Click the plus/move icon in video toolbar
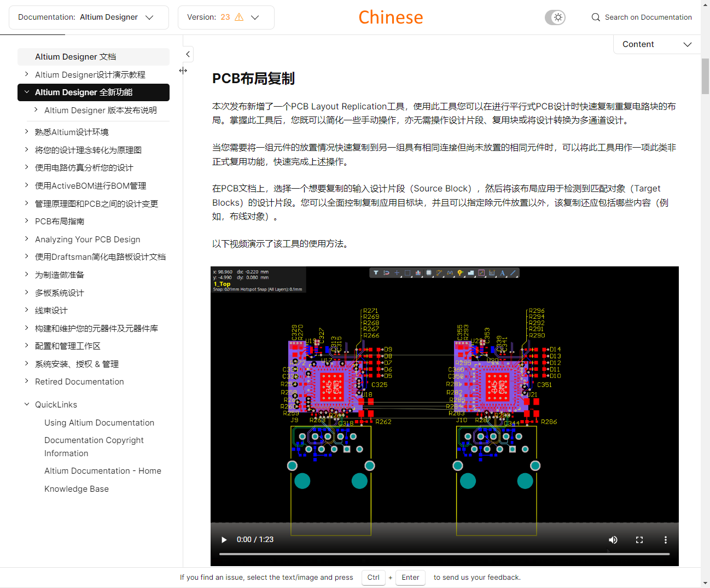Viewport: 710px width, 588px height. [397, 273]
